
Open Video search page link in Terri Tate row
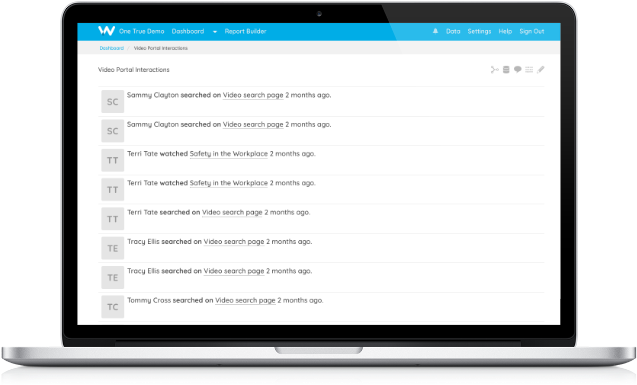click(232, 212)
